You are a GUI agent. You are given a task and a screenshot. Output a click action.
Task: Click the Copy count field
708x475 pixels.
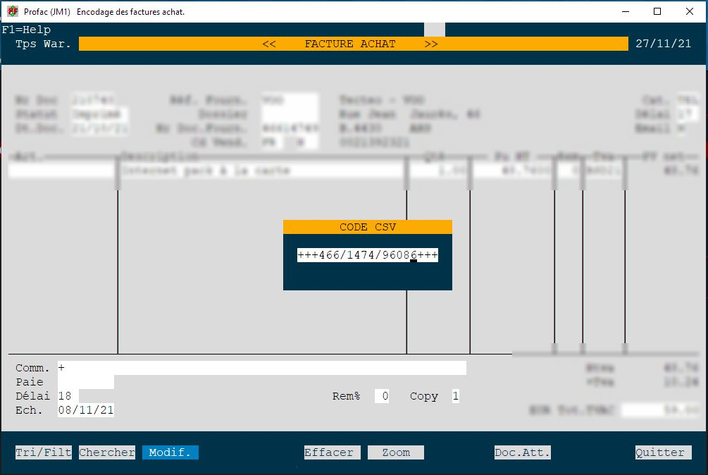point(455,396)
